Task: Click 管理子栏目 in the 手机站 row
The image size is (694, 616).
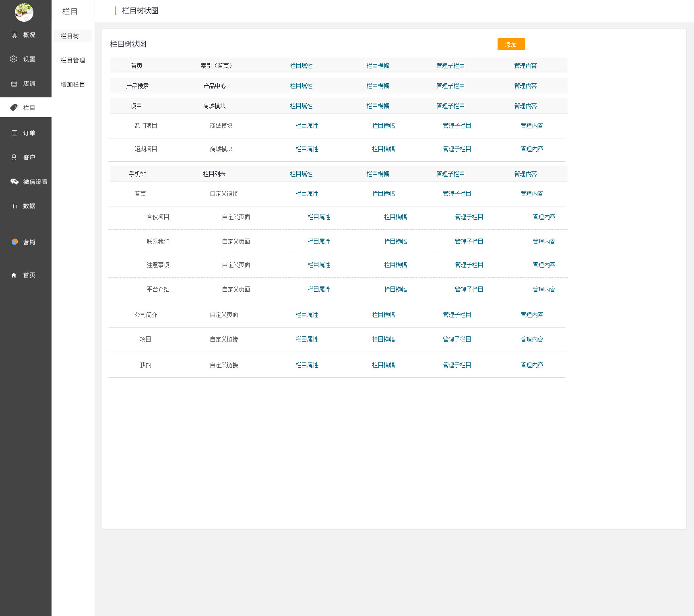Action: (x=450, y=174)
